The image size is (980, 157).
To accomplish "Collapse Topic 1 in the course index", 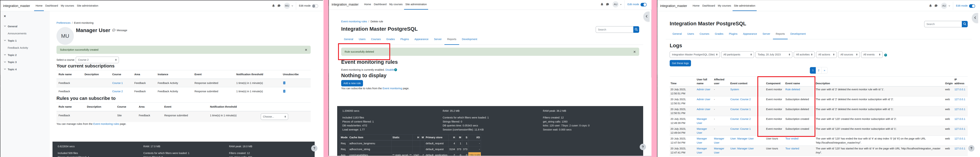I will (x=5, y=40).
